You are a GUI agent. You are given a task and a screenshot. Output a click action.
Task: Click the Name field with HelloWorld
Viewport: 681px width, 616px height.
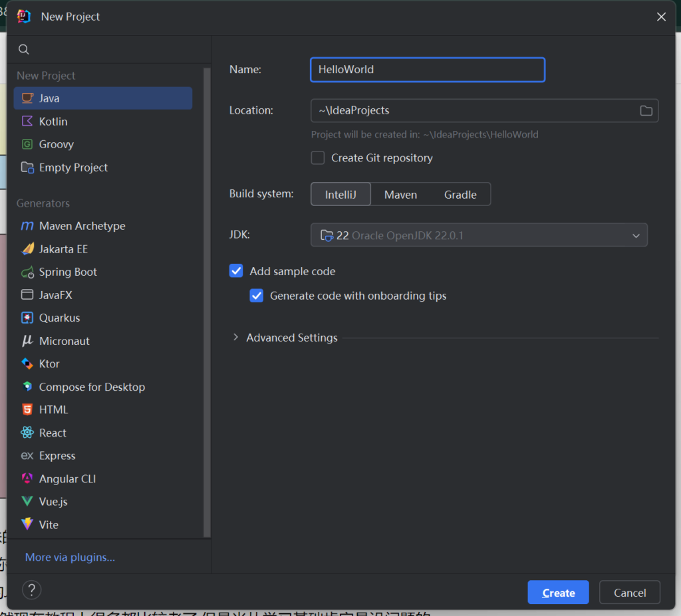[x=428, y=70]
